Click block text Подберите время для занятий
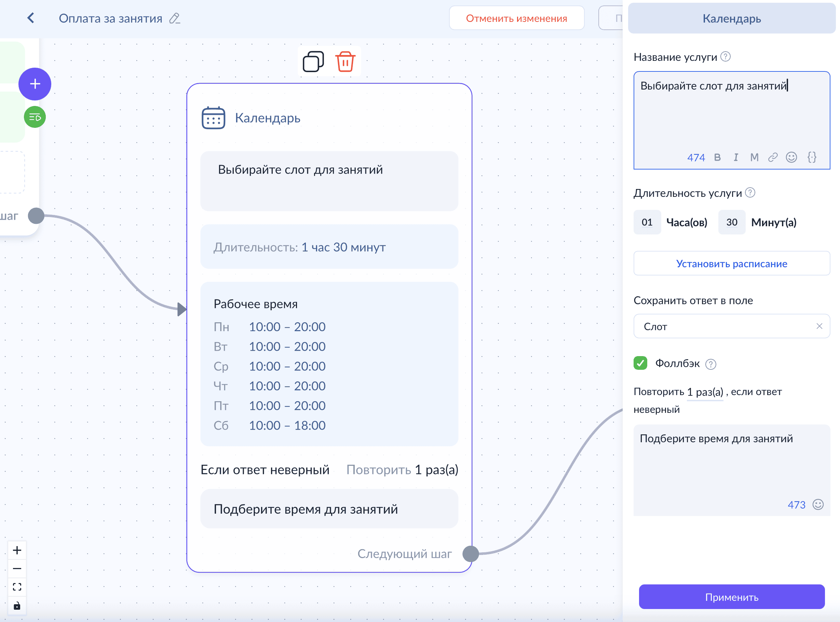Viewport: 840px width, 622px height. tap(306, 509)
